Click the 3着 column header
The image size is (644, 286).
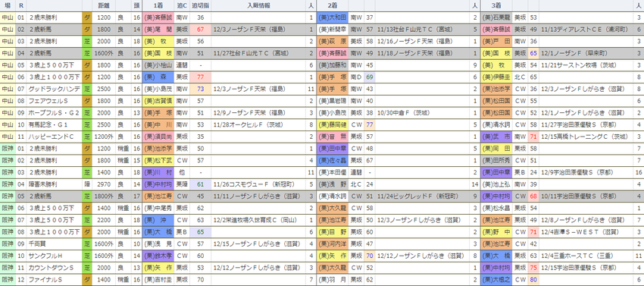click(496, 6)
